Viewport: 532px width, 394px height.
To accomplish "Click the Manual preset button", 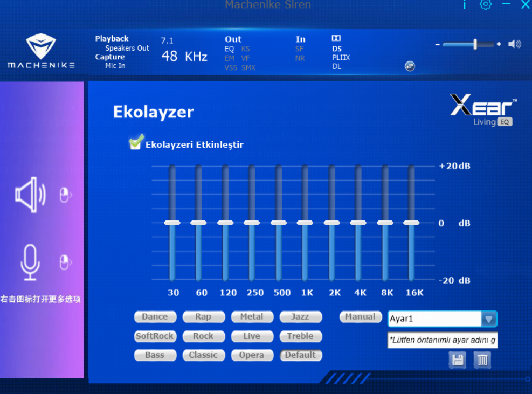I will (x=360, y=316).
